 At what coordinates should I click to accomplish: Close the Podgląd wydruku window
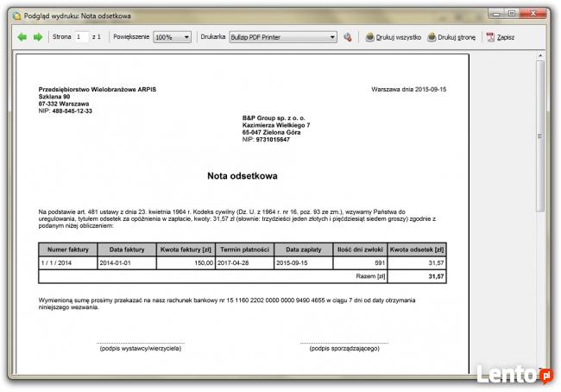(539, 12)
